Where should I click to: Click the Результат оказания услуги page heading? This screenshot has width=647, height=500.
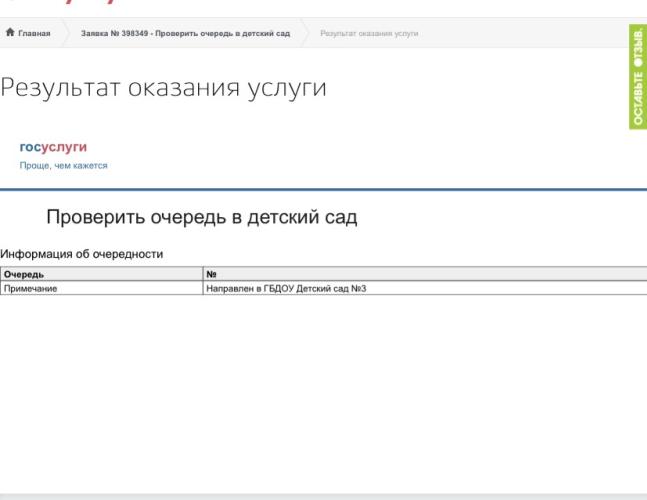pos(163,87)
